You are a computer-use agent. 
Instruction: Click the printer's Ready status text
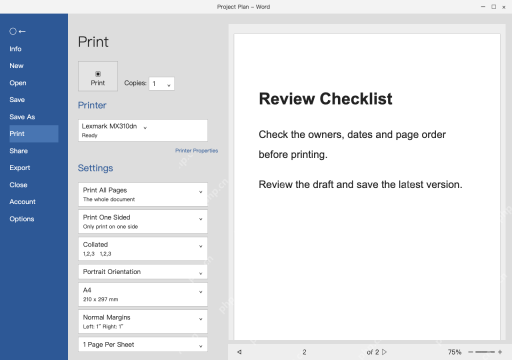tap(89, 135)
